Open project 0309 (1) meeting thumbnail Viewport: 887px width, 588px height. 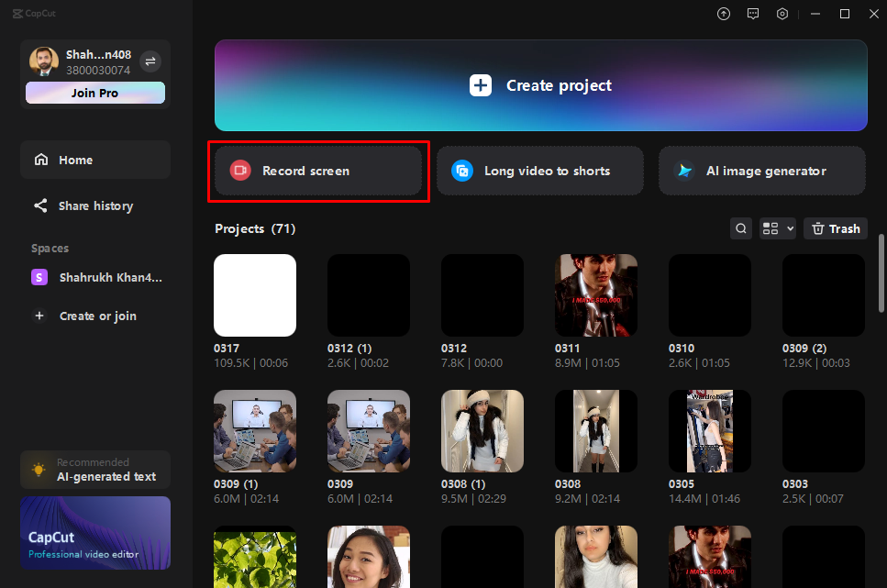tap(255, 430)
